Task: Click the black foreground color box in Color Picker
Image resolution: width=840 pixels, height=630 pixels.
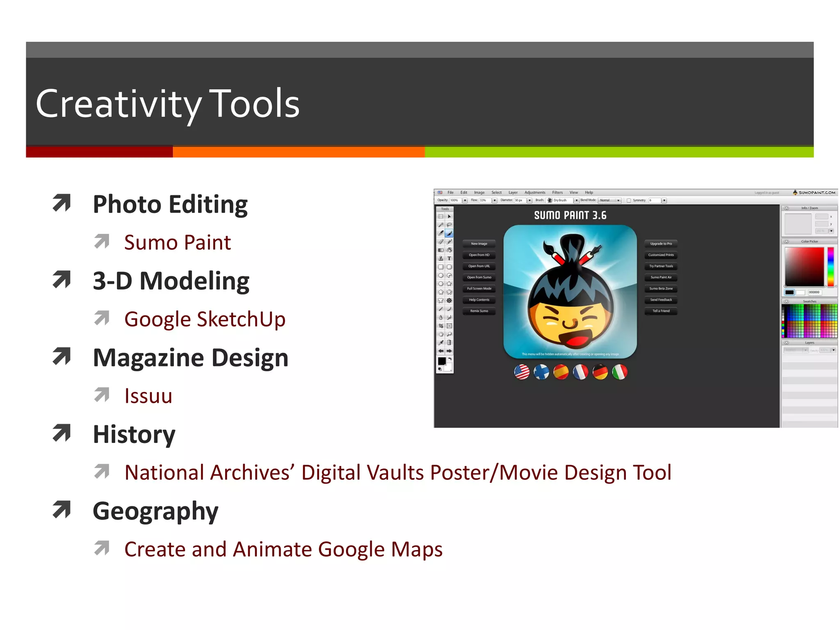Action: click(x=789, y=292)
